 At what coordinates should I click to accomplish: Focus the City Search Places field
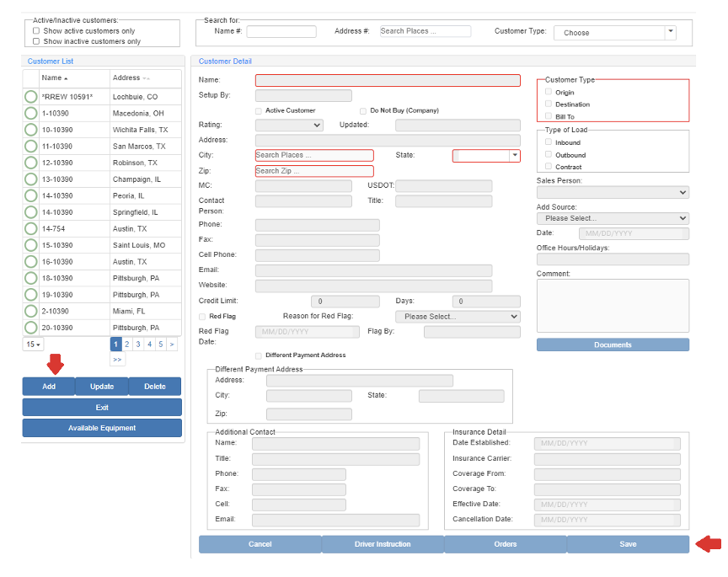(314, 155)
